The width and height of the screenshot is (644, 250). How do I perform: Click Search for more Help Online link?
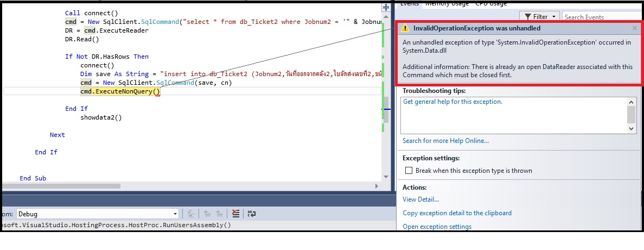[x=445, y=141]
